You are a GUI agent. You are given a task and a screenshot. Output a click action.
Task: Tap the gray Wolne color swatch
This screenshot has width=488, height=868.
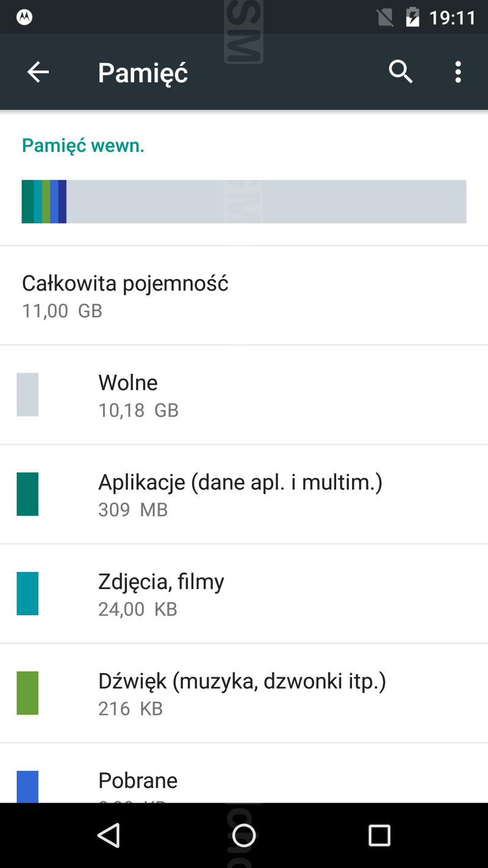(27, 394)
